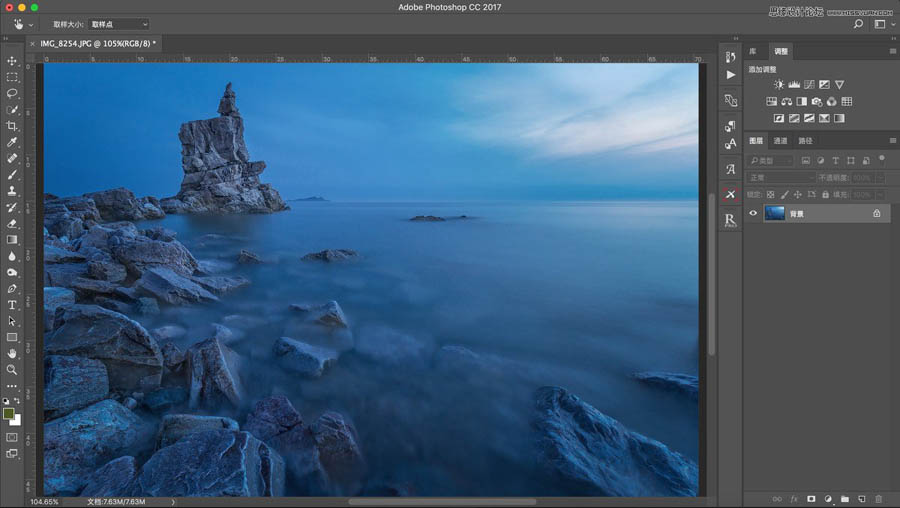Viewport: 900px width, 508px height.
Task: Click the background color swatch
Action: click(x=17, y=421)
